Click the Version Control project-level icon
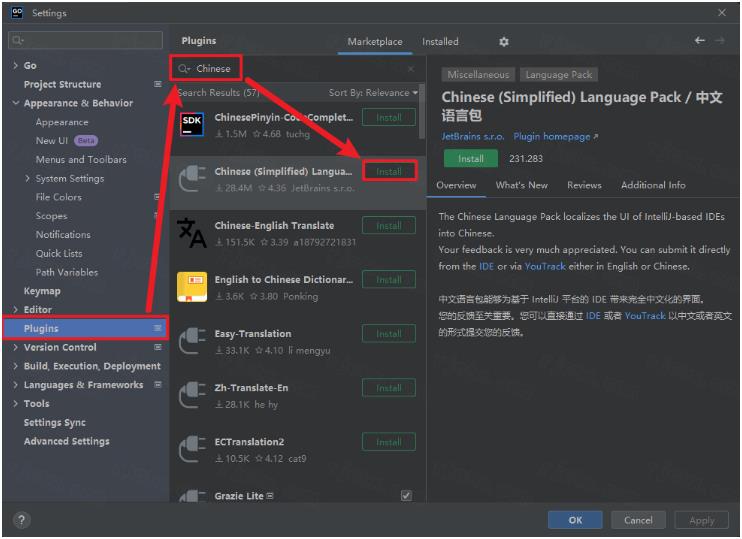The image size is (742, 539). pyautogui.click(x=158, y=347)
